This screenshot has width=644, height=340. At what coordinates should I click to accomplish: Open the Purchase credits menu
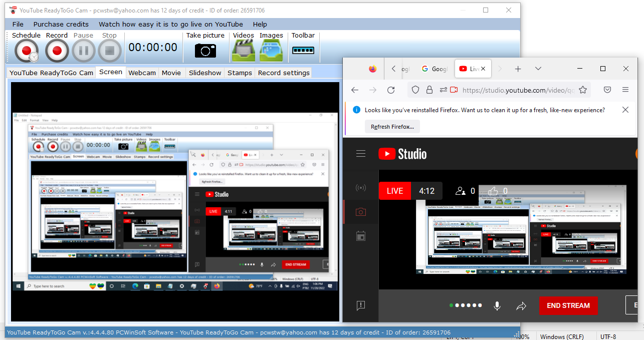pos(61,24)
